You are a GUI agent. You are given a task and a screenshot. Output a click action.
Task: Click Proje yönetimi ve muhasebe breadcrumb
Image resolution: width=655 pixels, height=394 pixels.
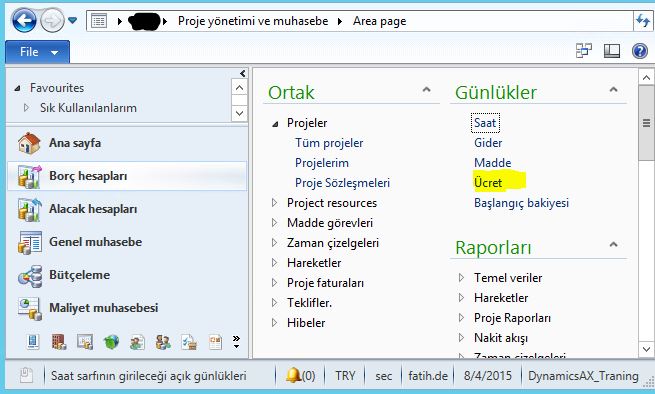(253, 21)
